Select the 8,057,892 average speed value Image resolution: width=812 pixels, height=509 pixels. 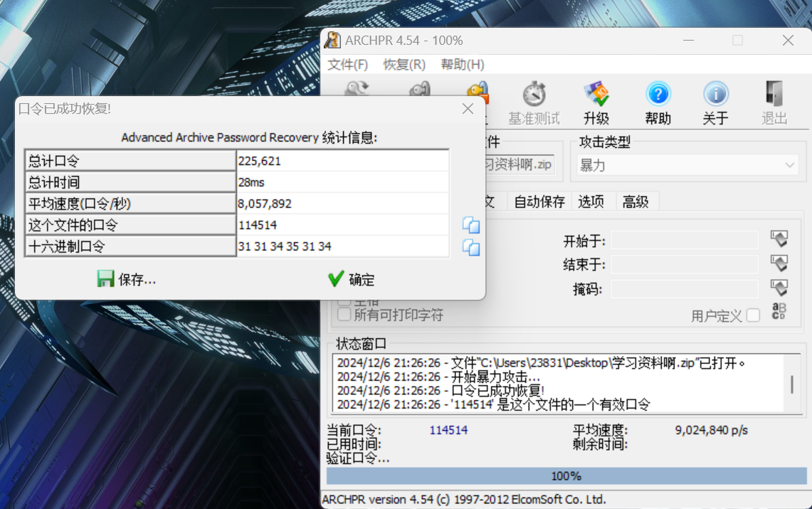click(x=342, y=204)
